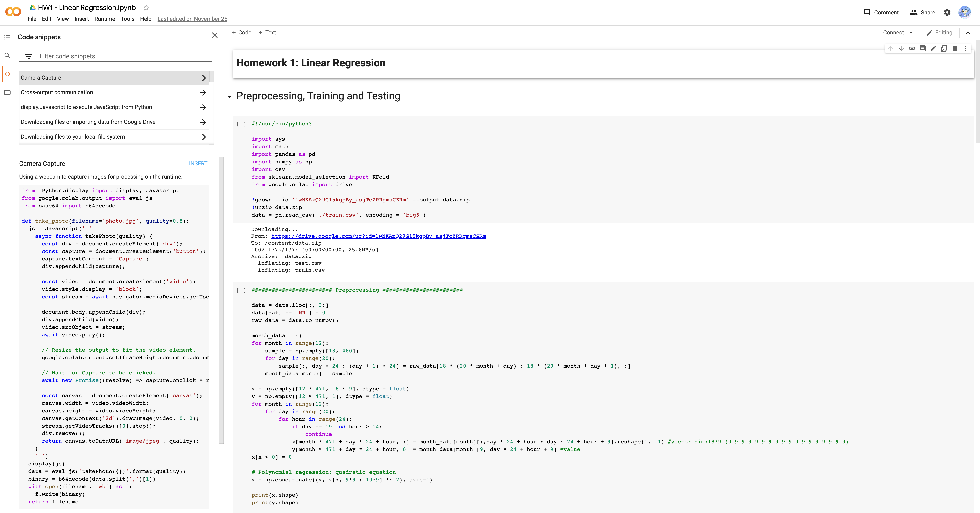Collapse the notebook header with the chevron
Screen dimensions: 980x513
(x=968, y=32)
